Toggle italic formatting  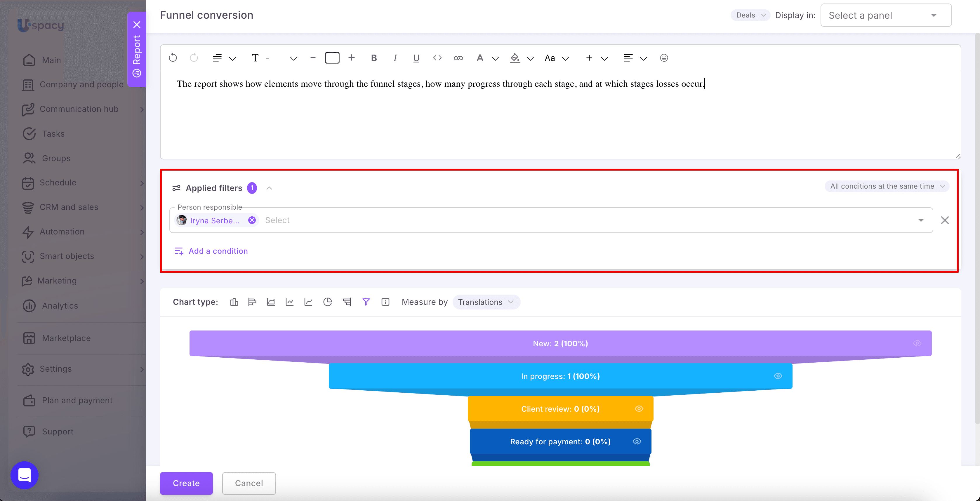pos(395,58)
